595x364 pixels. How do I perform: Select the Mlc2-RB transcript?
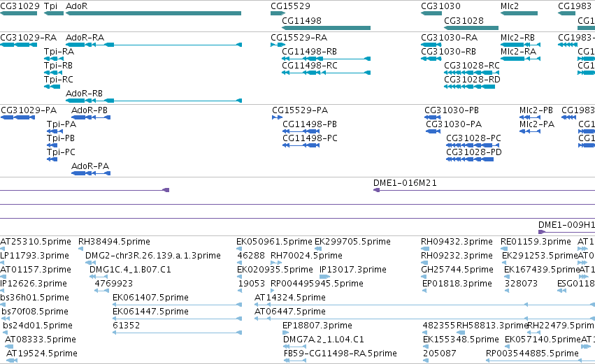tap(520, 45)
